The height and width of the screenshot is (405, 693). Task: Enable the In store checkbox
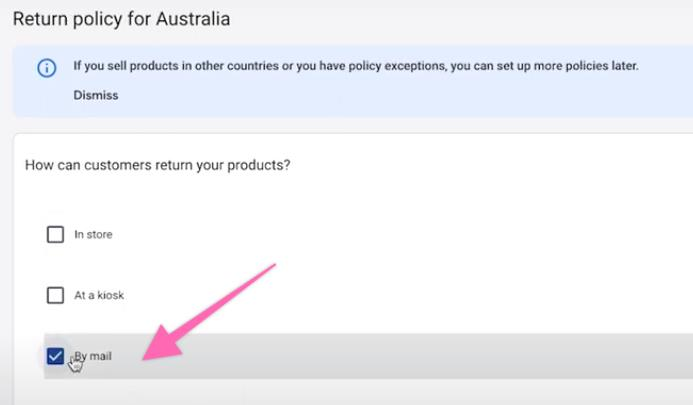55,235
